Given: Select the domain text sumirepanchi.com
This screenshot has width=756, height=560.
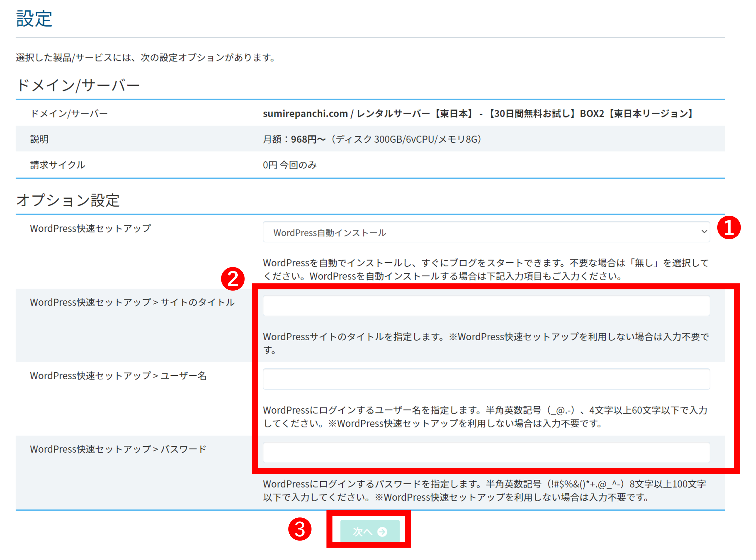Looking at the screenshot, I should coord(305,114).
